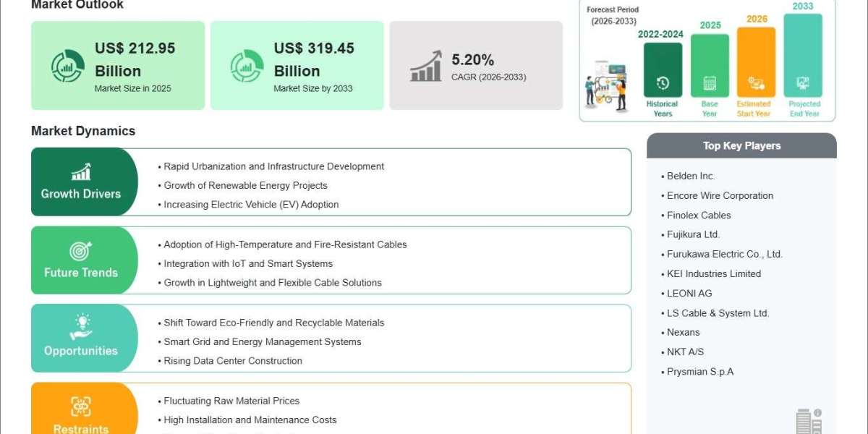Click the calendar icon in the 2025 Base Year bar
Viewport: 868px width, 434px height.
(x=710, y=83)
